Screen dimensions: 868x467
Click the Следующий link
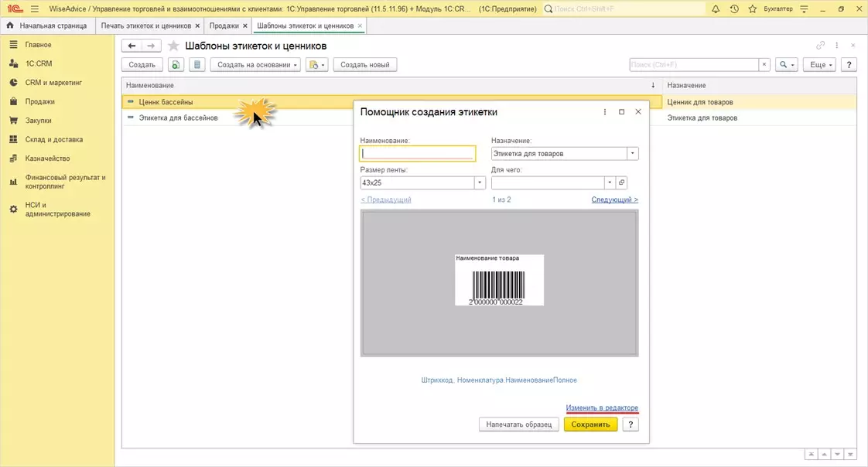click(x=614, y=199)
